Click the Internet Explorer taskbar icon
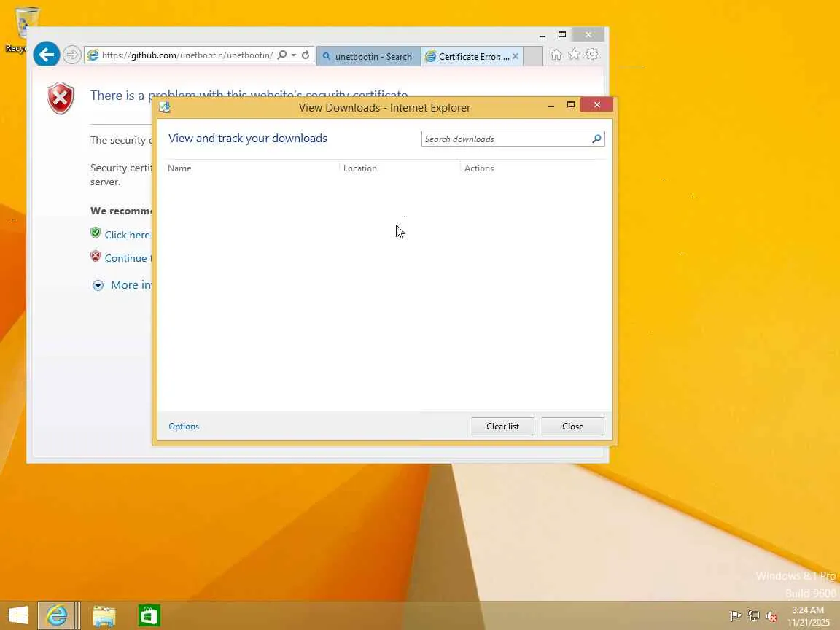This screenshot has height=630, width=840. [57, 615]
